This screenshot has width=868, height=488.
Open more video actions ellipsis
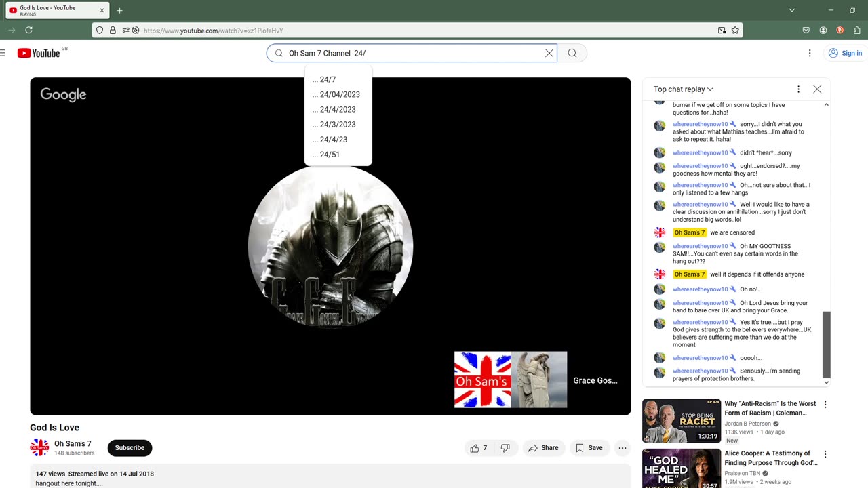coord(622,448)
